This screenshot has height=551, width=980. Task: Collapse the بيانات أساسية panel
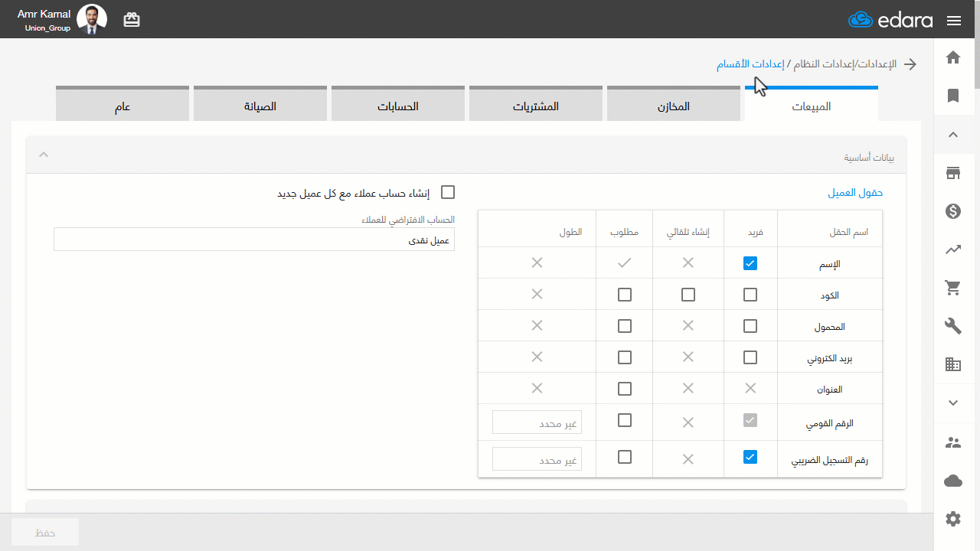[x=44, y=155]
